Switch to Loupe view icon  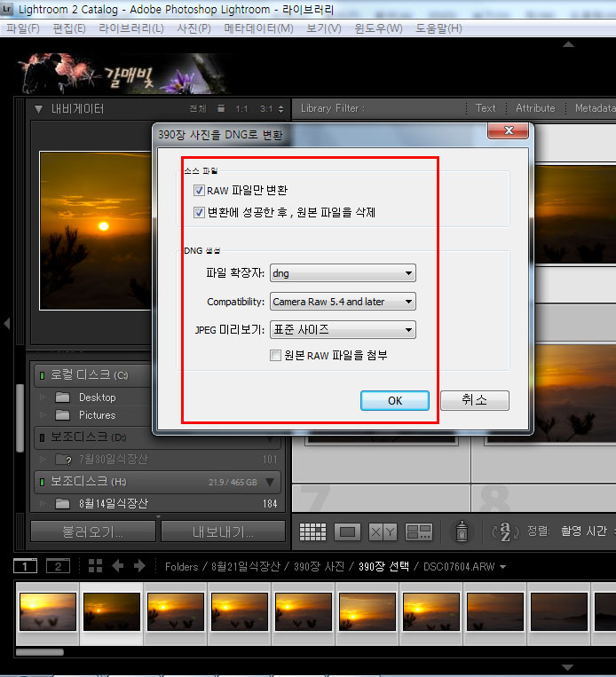[348, 531]
